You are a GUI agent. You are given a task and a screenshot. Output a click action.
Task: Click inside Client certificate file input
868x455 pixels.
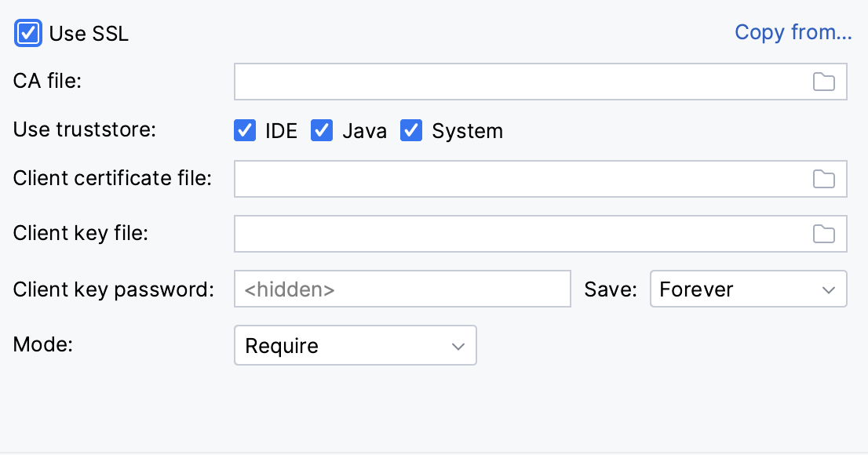click(518, 179)
